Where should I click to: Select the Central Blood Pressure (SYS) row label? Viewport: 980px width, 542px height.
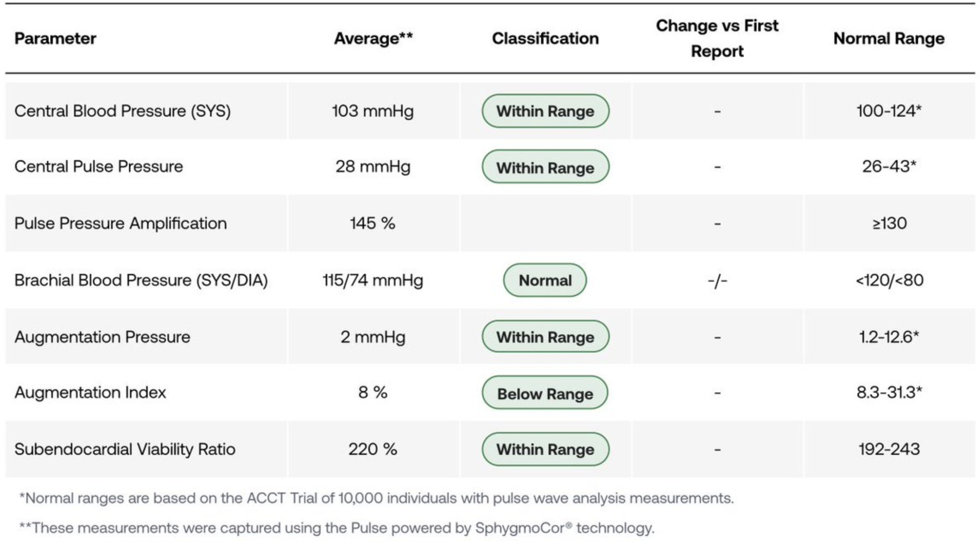(x=123, y=111)
